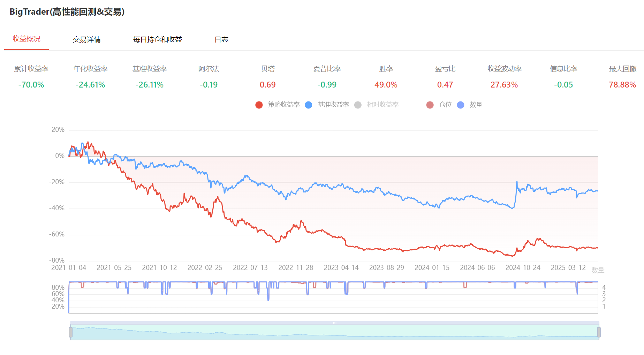Screen dimensions: 644x355
Task: Enable the gray 相对收益率 legend series
Action: click(x=358, y=105)
